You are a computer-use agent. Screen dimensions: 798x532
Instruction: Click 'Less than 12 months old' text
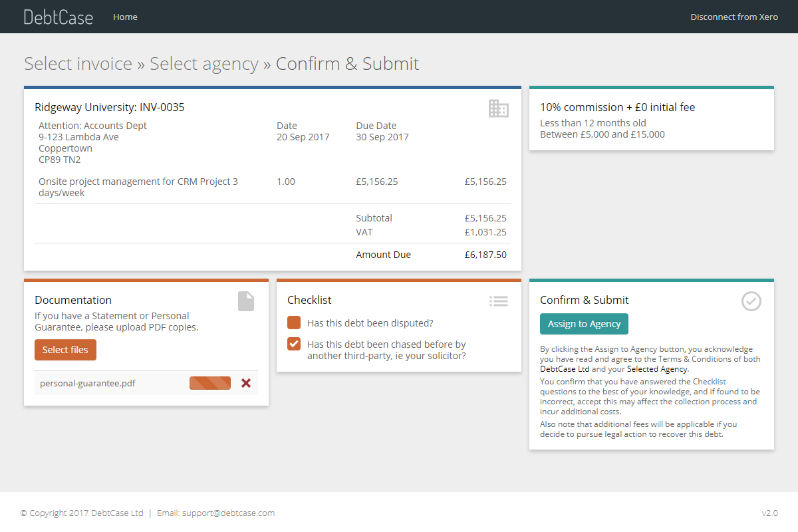click(593, 123)
